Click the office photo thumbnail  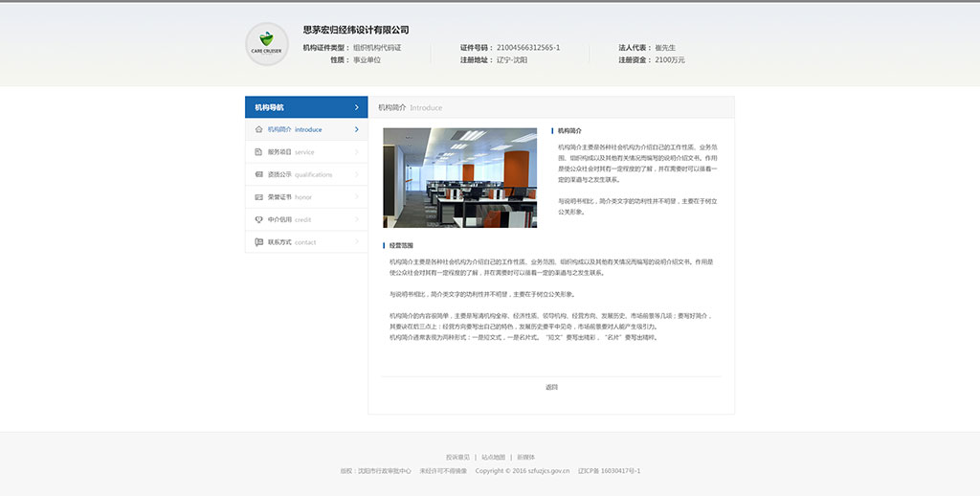[460, 178]
